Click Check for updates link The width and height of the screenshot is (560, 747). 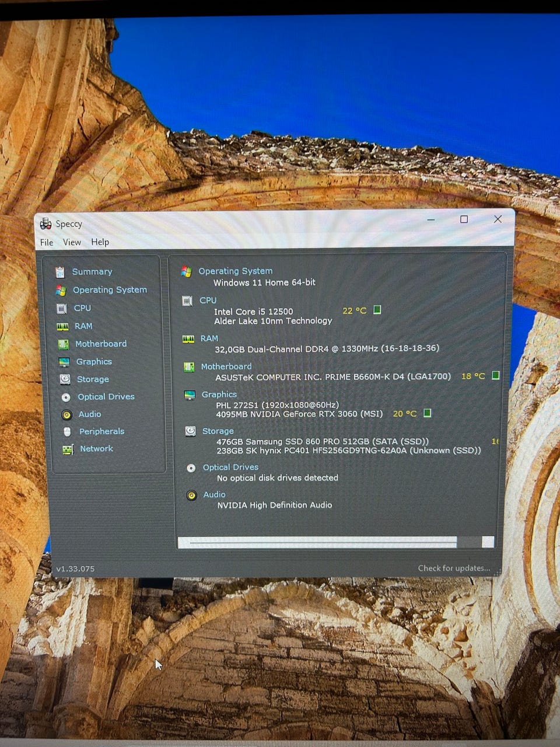tap(454, 568)
